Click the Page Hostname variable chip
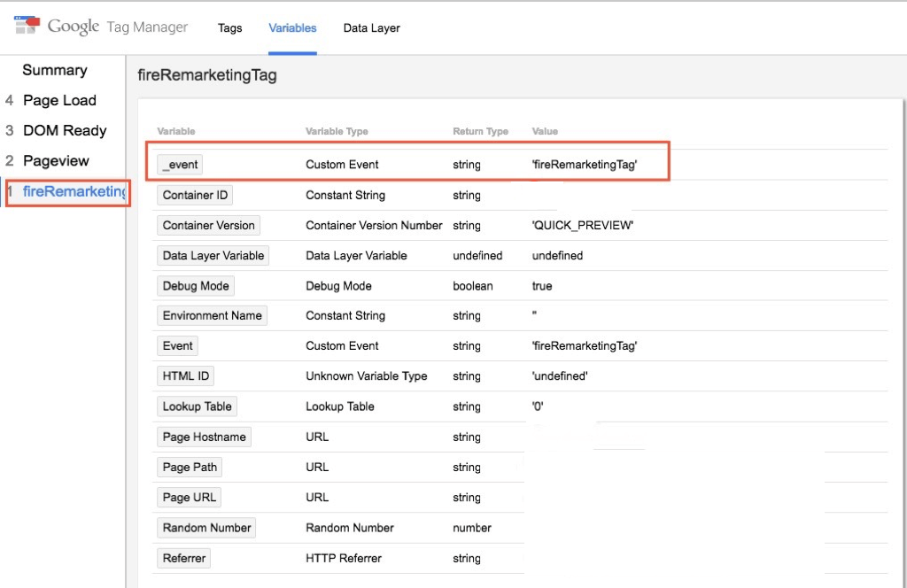907x588 pixels. tap(204, 437)
